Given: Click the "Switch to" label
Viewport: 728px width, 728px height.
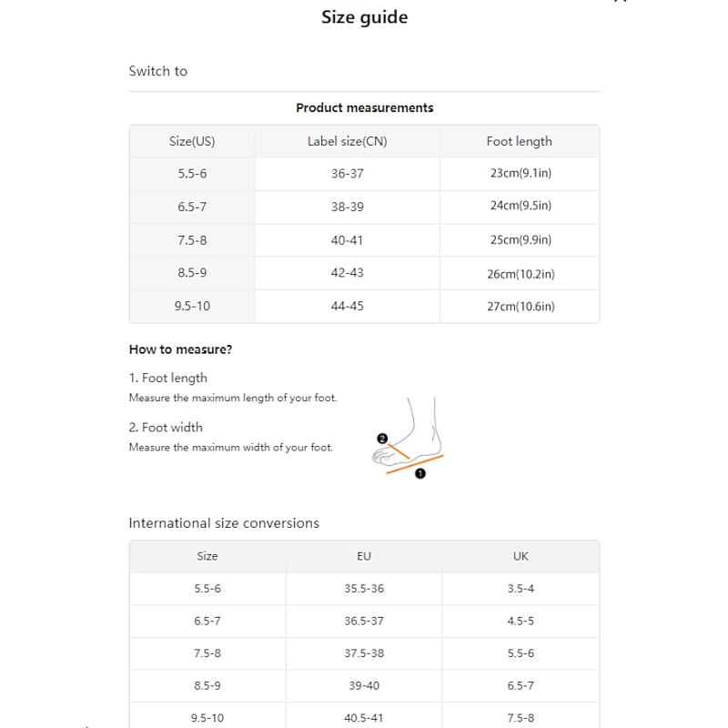Looking at the screenshot, I should [158, 71].
